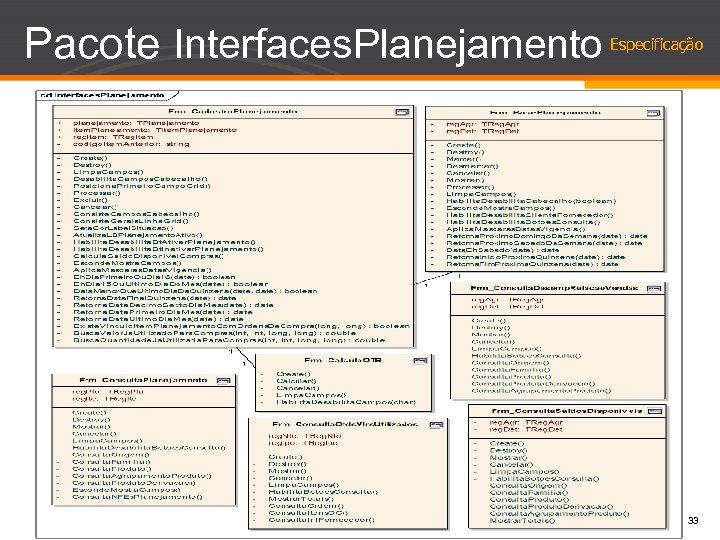Select the Frm_ConsultaDesempRelacaoVendas class name
The height and width of the screenshot is (540, 720).
(x=554, y=288)
